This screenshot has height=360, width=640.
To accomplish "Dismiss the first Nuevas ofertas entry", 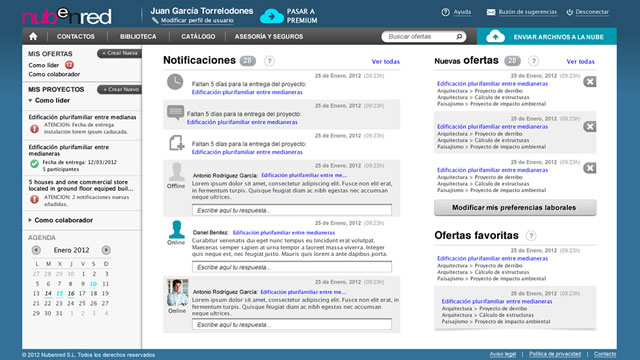I will click(x=589, y=82).
